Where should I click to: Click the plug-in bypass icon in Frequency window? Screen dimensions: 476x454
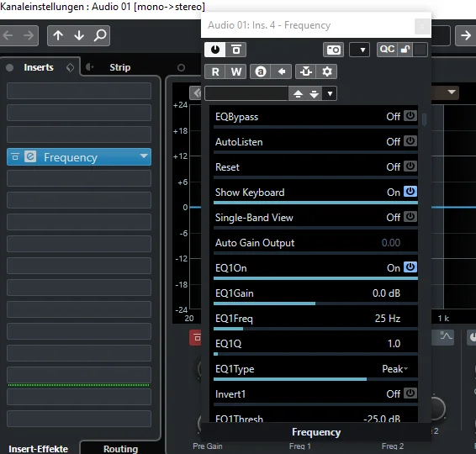pos(235,50)
